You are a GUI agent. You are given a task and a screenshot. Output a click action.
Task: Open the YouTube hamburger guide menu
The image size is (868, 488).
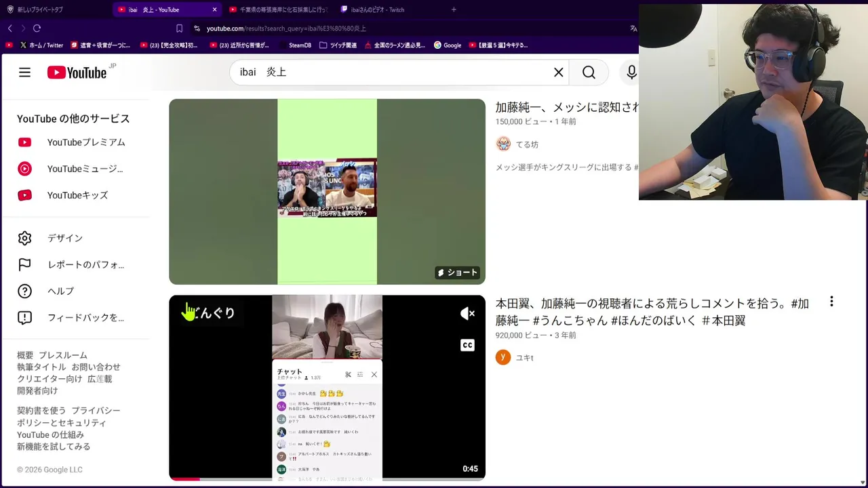click(x=24, y=73)
